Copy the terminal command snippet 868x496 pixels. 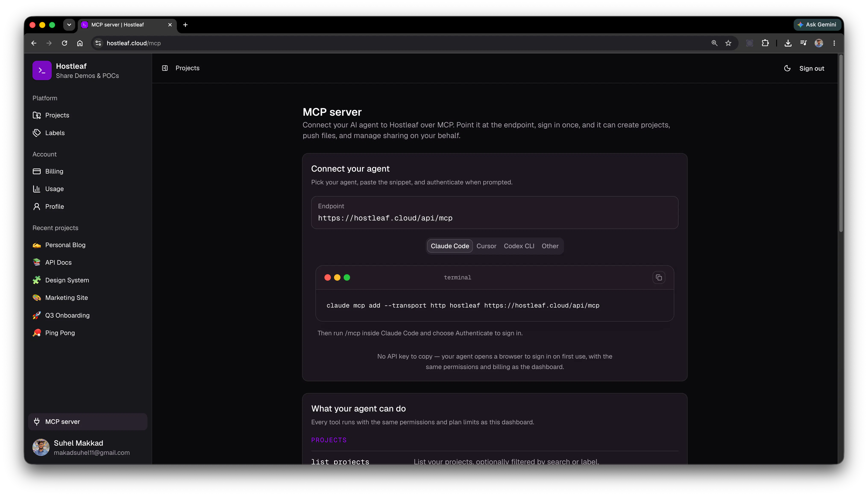click(659, 278)
